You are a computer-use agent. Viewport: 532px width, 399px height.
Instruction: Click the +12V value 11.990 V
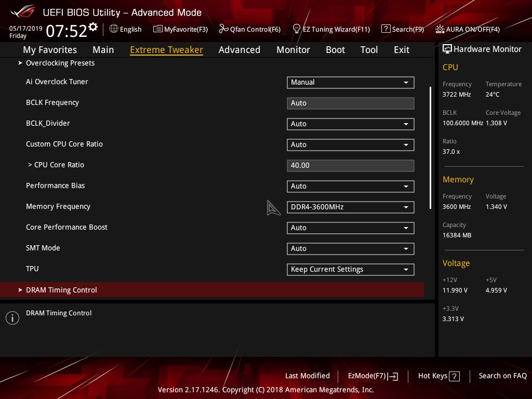(455, 290)
